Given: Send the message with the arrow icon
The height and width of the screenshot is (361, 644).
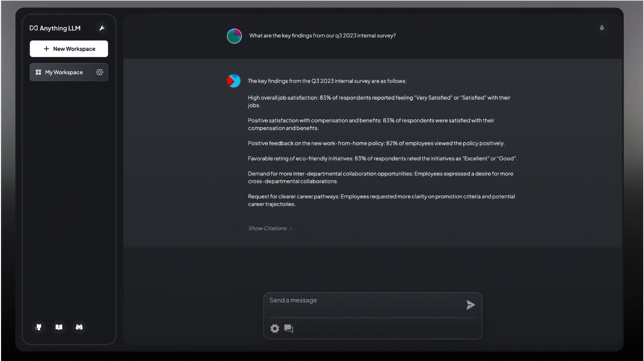Looking at the screenshot, I should [x=471, y=305].
